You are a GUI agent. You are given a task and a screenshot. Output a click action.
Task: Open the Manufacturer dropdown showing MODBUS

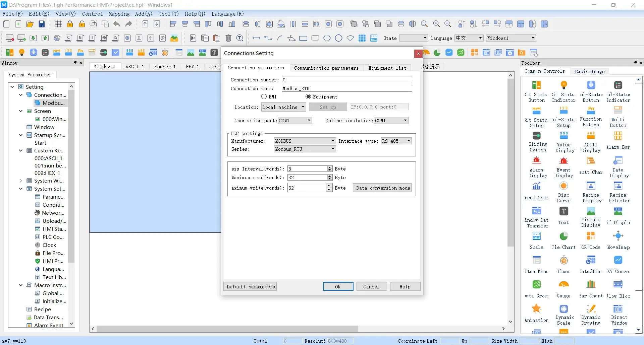pos(305,141)
